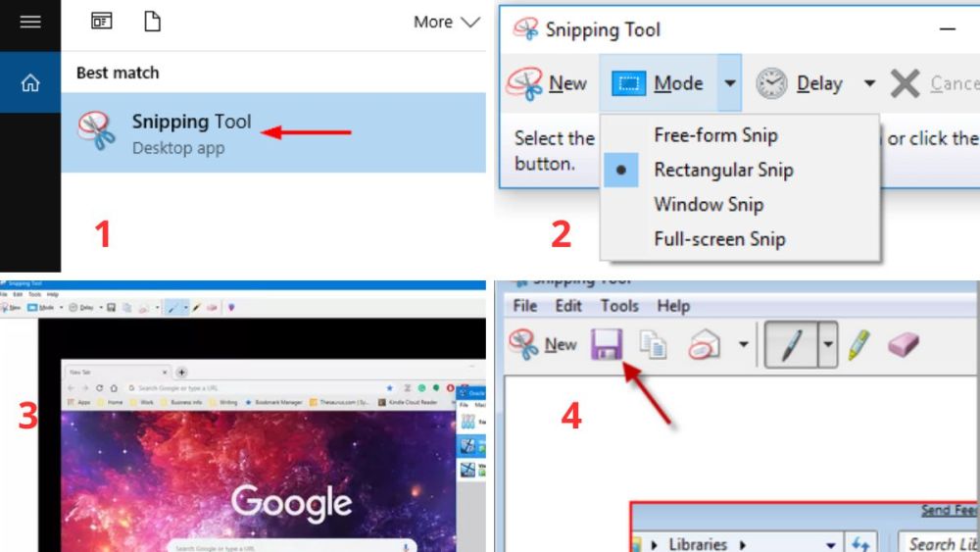Viewport: 980px width, 552px height.
Task: Choose Free-form Snip from the Mode menu
Action: 715,135
